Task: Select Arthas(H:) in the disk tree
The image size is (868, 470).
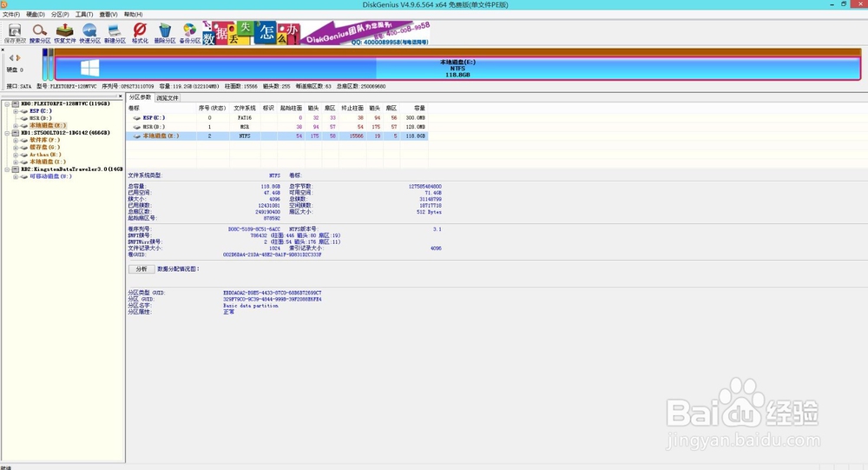Action: tap(45, 155)
